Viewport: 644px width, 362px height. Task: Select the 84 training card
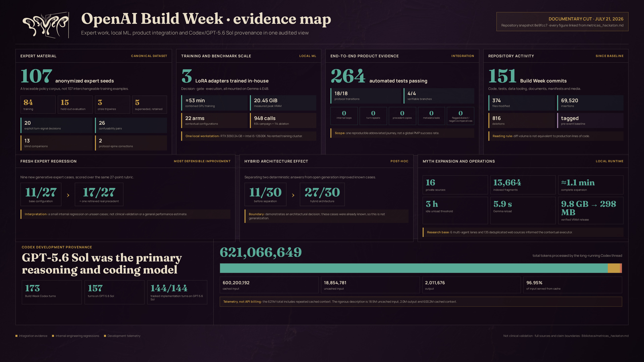pos(38,104)
